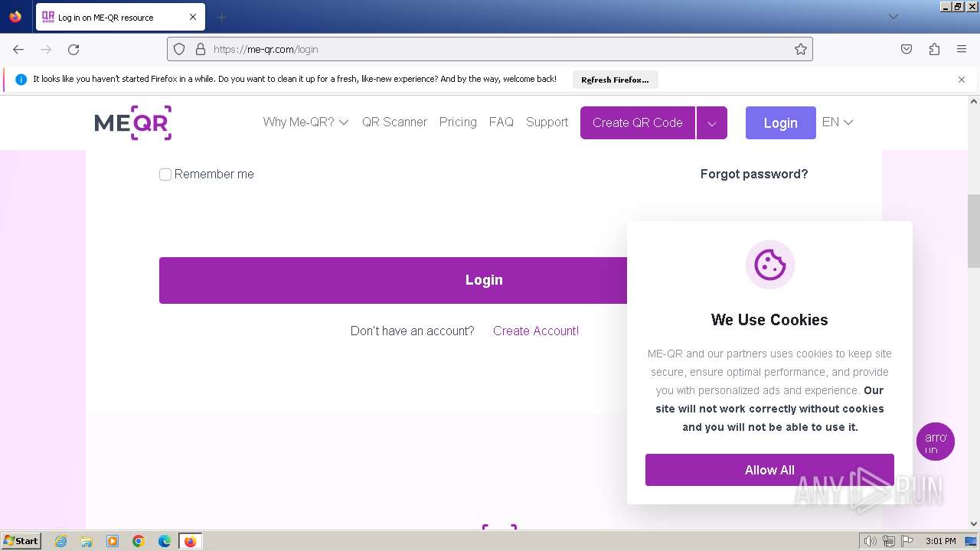Click the network tray icon
Viewport: 980px width, 551px height.
pos(889,541)
